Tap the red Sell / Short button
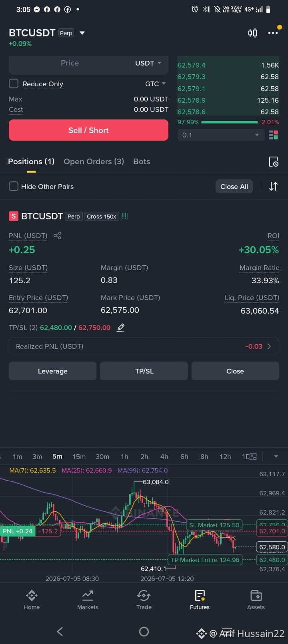This screenshot has width=288, height=644. 88,130
